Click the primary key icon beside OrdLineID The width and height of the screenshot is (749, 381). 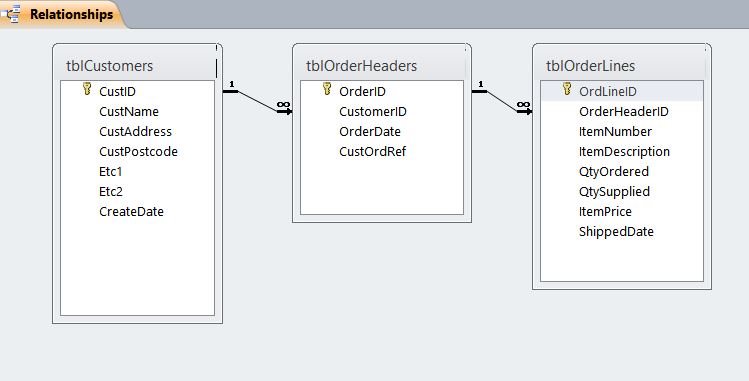(x=567, y=88)
